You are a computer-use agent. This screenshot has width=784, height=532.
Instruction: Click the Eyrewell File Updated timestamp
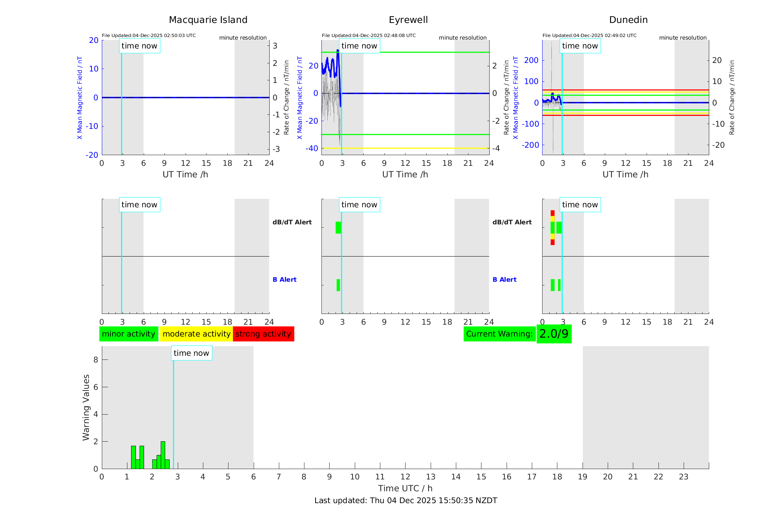(x=368, y=36)
